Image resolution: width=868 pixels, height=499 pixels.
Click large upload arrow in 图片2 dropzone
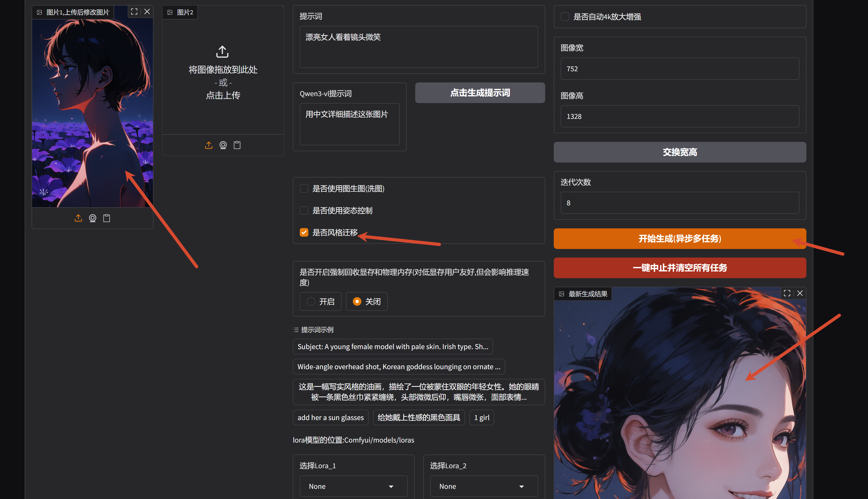pos(222,51)
